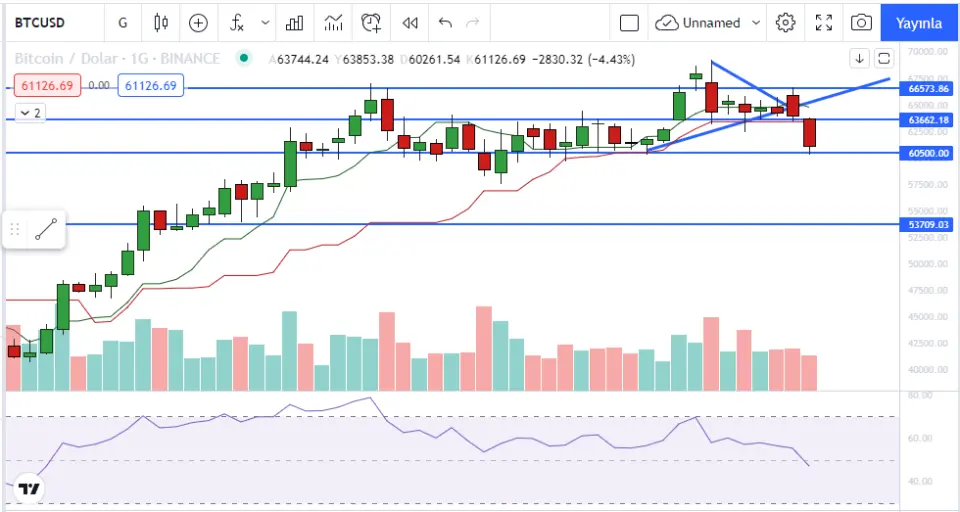Enter fullscreen mode
960x512 pixels.
[824, 22]
